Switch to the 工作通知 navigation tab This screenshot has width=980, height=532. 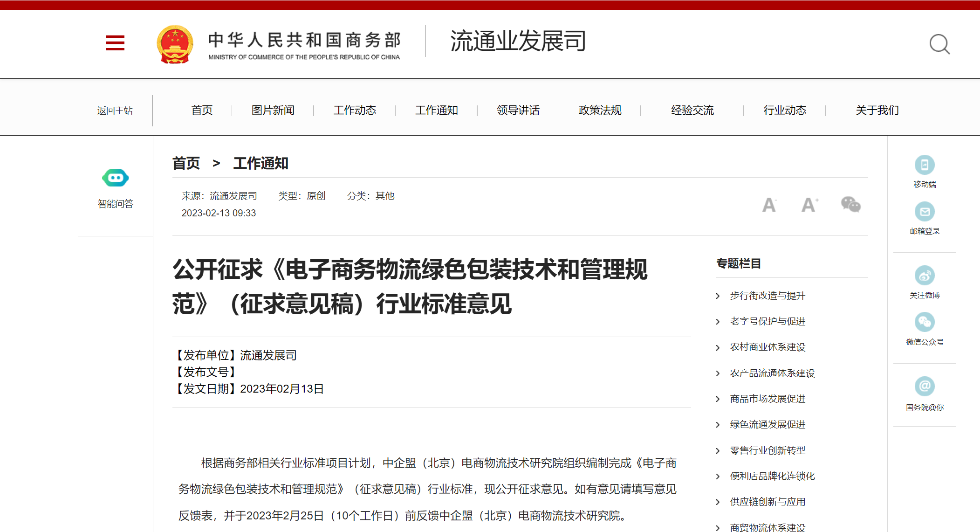point(436,110)
